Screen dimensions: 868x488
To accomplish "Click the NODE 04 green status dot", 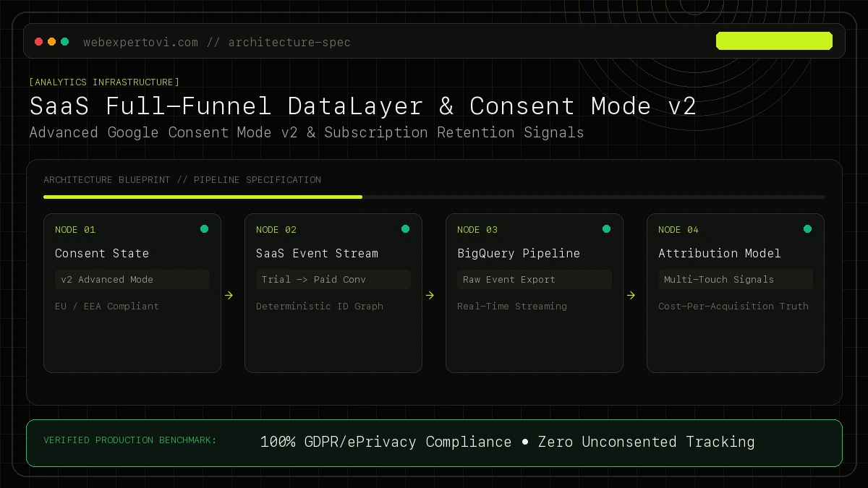I will [x=807, y=229].
